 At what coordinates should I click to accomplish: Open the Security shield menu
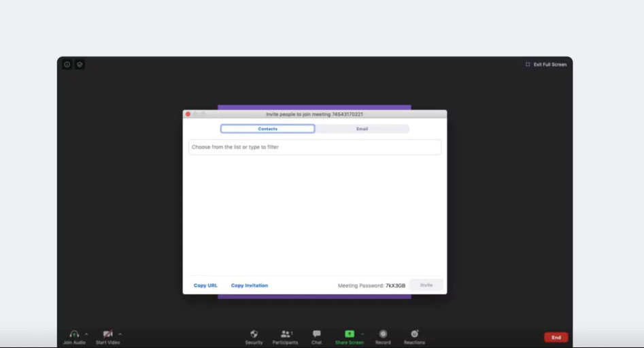254,337
